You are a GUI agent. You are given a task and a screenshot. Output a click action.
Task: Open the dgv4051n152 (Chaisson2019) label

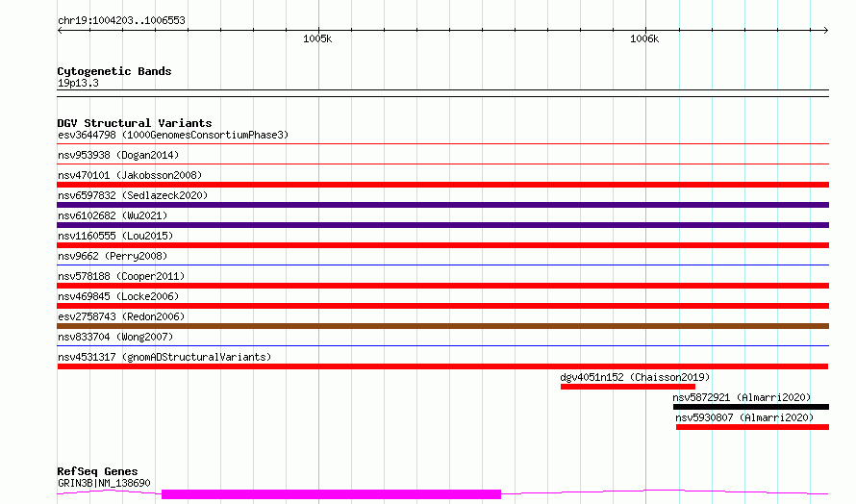(x=635, y=377)
